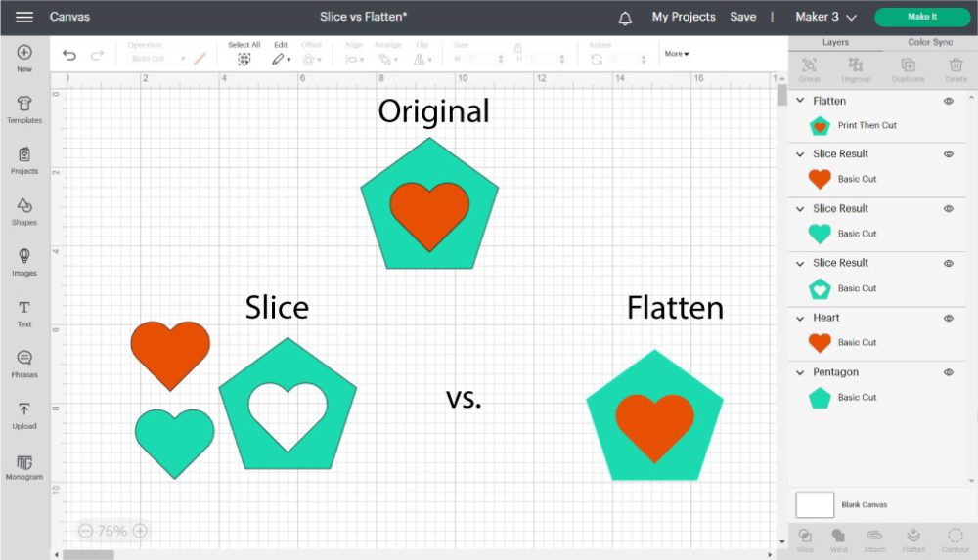Switch to the Layers tab
This screenshot has width=978, height=560.
point(835,42)
